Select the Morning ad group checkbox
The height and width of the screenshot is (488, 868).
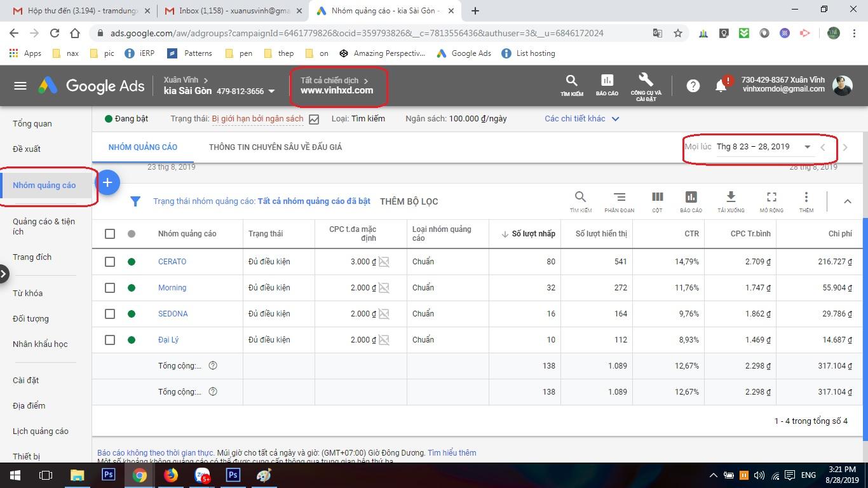[110, 288]
